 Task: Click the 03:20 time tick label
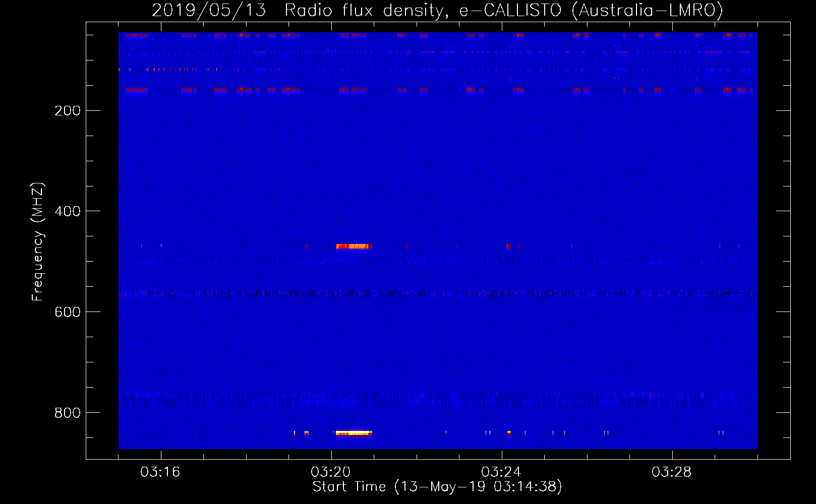[x=331, y=472]
